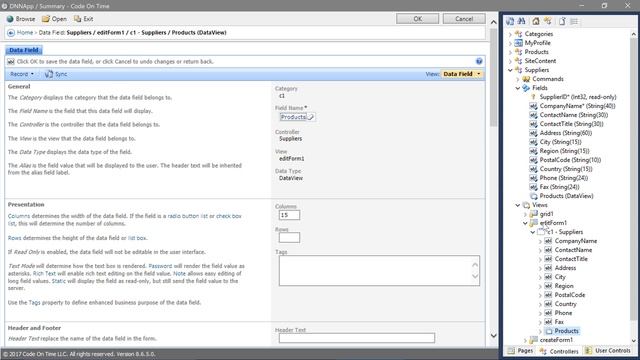Click the SiteContent controller icon
The width and height of the screenshot is (640, 360).
[x=518, y=61]
